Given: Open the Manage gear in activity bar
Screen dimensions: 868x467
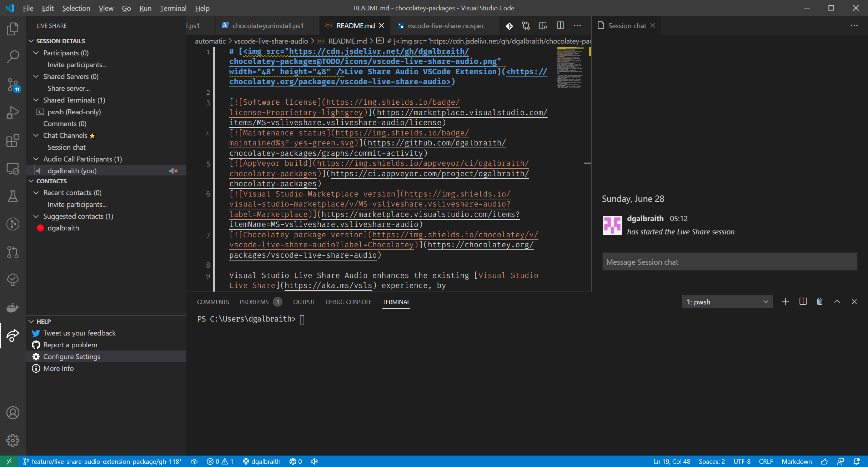Looking at the screenshot, I should coord(13,441).
